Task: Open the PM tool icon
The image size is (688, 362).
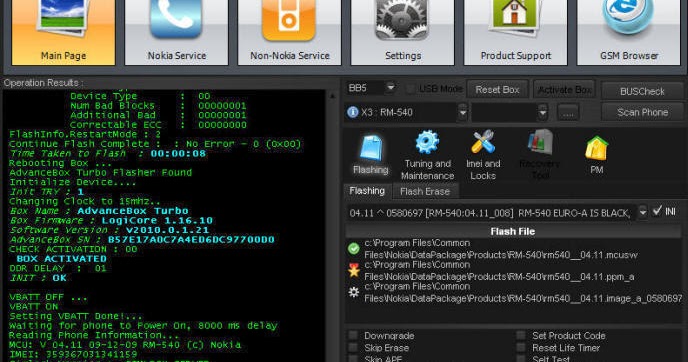Action: (x=596, y=154)
